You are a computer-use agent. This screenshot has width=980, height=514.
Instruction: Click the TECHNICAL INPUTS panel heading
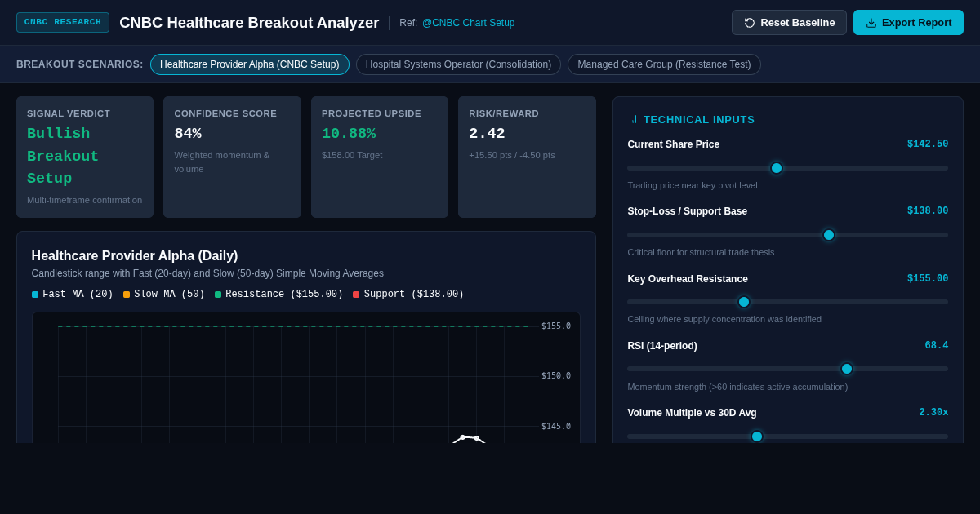[x=699, y=120]
